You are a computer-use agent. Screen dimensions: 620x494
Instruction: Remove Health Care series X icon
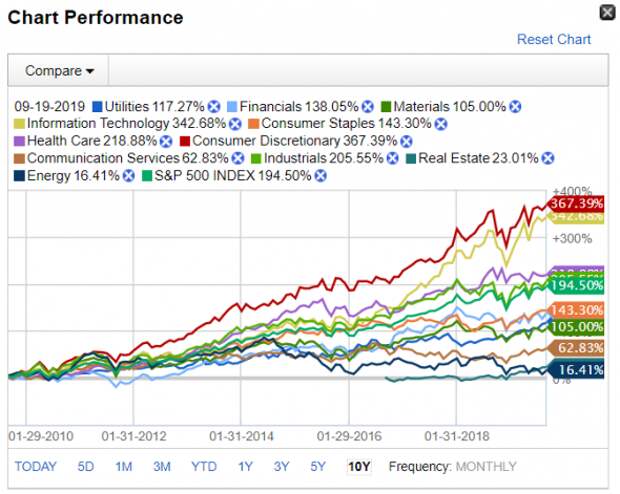[x=166, y=141]
